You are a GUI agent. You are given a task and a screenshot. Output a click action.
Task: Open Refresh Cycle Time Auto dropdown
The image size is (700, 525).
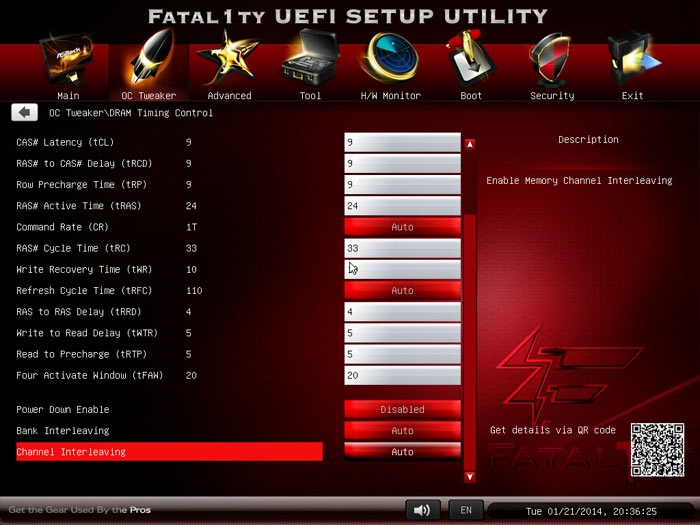tap(402, 291)
